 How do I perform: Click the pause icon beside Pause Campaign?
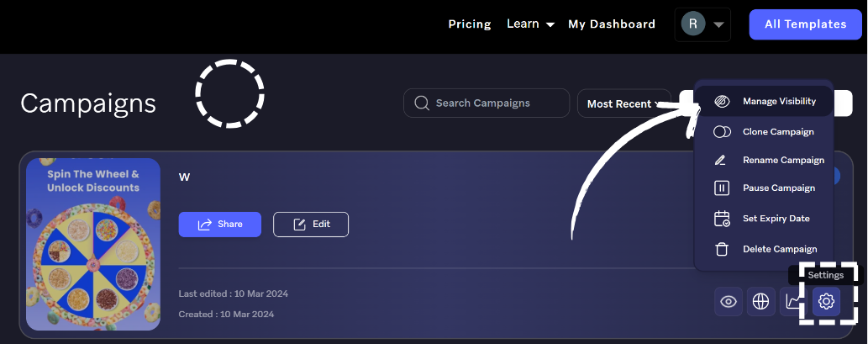pyautogui.click(x=721, y=188)
